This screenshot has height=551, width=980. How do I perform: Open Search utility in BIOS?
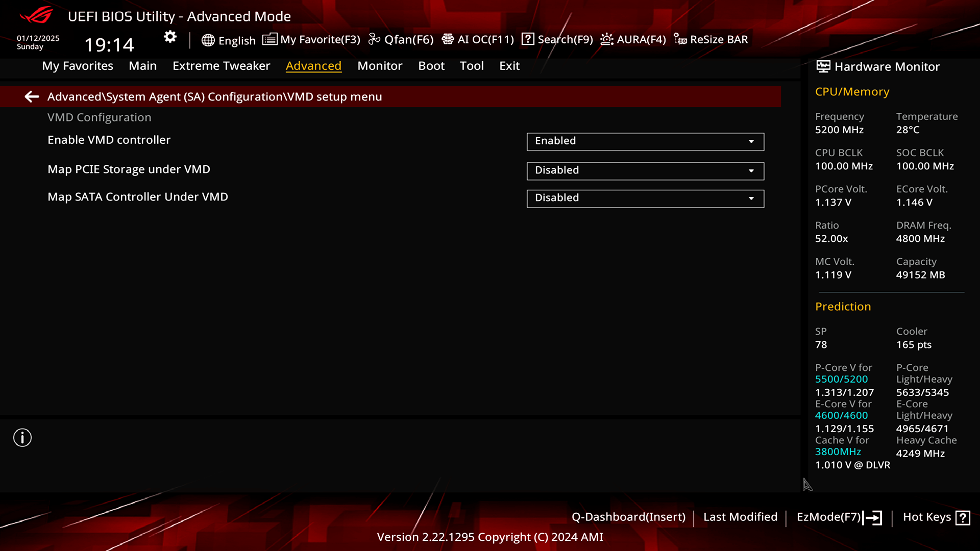tap(558, 39)
